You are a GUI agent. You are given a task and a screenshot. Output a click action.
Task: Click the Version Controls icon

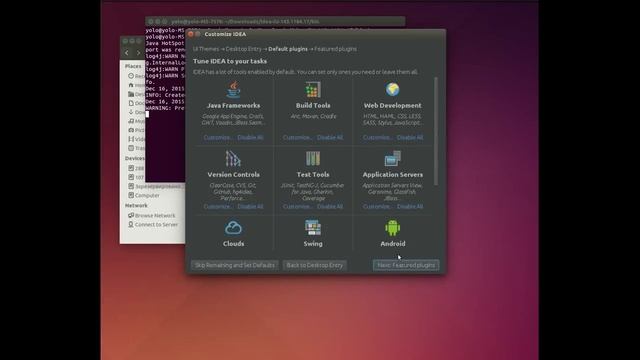pyautogui.click(x=233, y=158)
